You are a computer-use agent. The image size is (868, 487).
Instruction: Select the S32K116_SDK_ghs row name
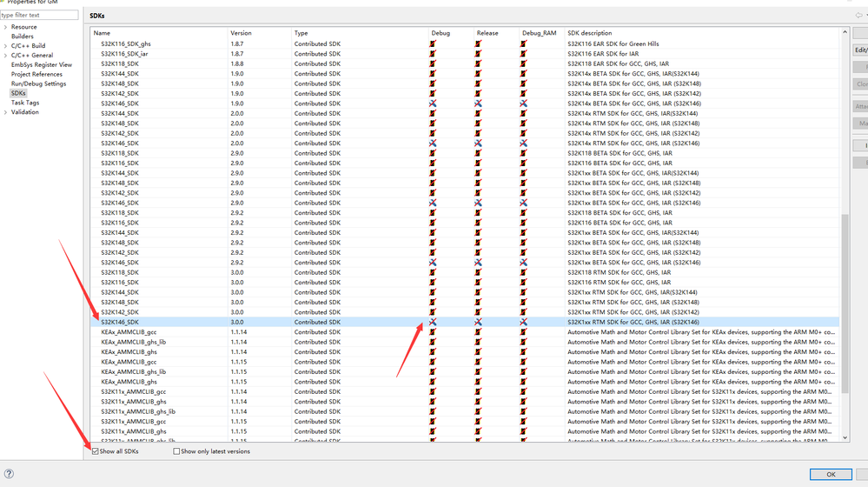tap(126, 43)
